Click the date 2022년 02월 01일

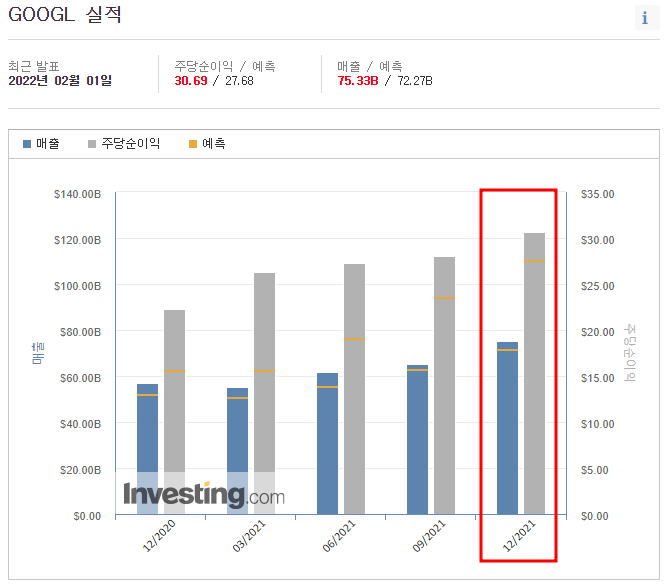60,81
